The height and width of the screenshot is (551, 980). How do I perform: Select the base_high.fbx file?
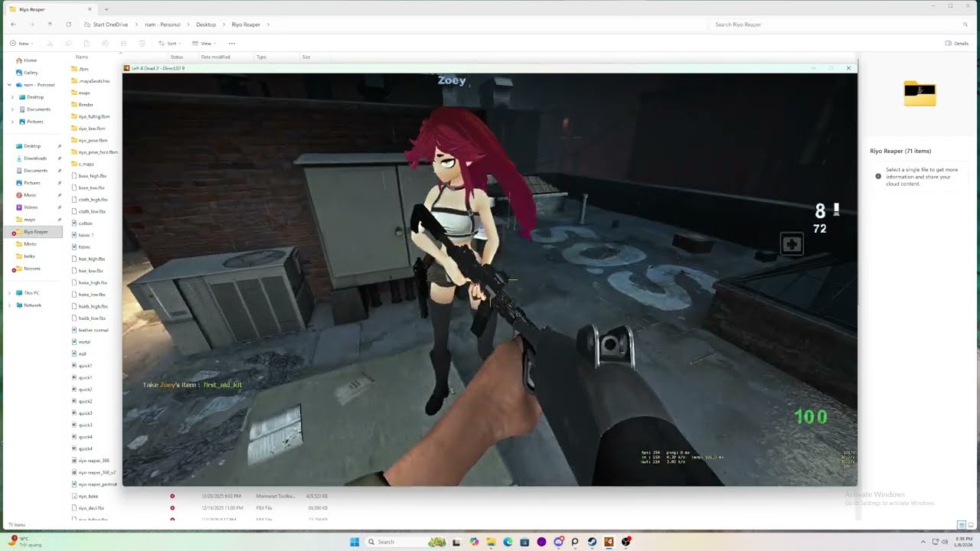(x=89, y=176)
